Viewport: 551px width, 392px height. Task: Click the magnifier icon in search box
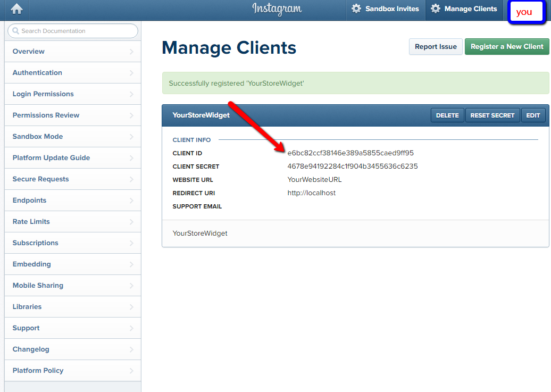pyautogui.click(x=15, y=31)
